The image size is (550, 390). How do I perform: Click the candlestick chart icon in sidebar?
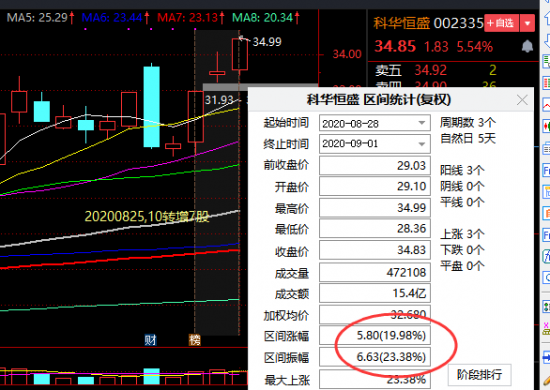click(x=546, y=126)
